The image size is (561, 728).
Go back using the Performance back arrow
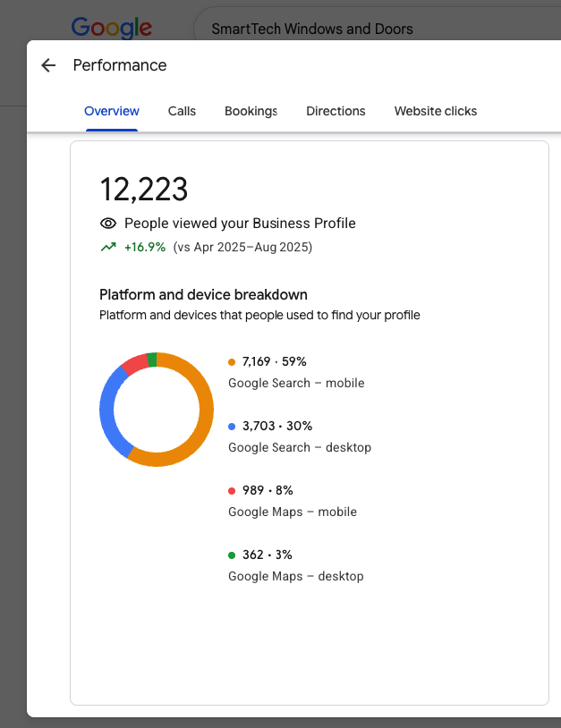(x=48, y=65)
